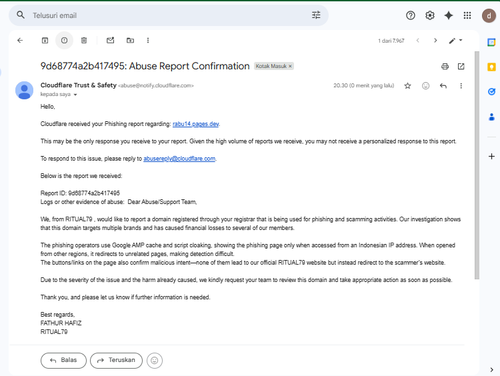Open message more options menu

point(461,86)
